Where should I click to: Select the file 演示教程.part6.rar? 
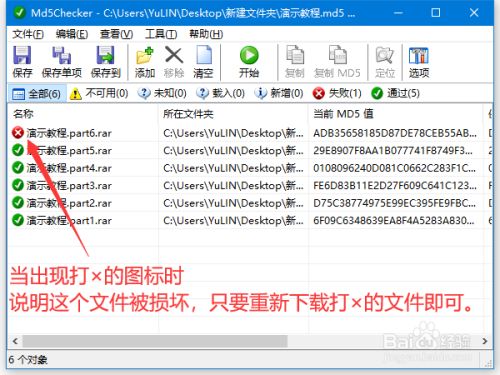click(x=69, y=133)
